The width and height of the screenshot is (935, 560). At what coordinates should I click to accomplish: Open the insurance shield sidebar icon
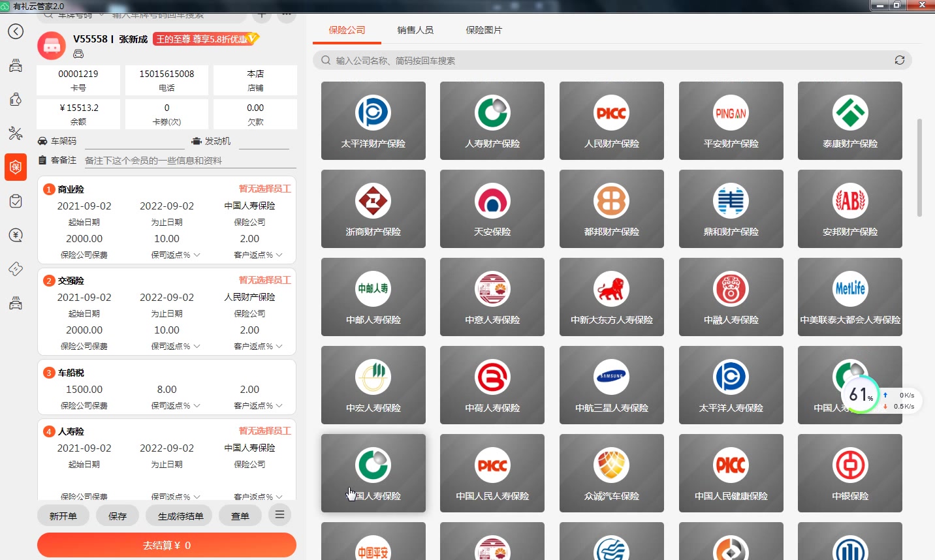pyautogui.click(x=16, y=167)
